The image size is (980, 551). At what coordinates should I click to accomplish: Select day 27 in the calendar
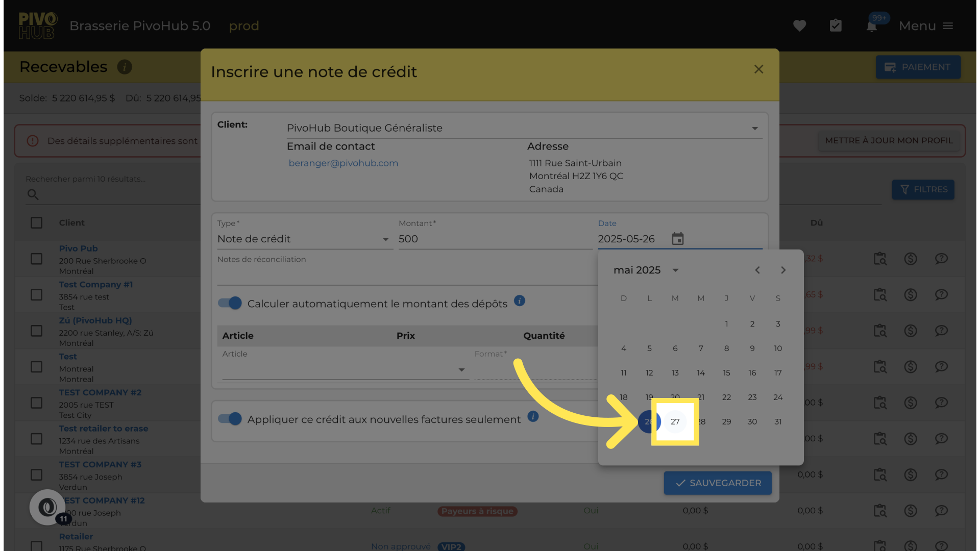675,422
